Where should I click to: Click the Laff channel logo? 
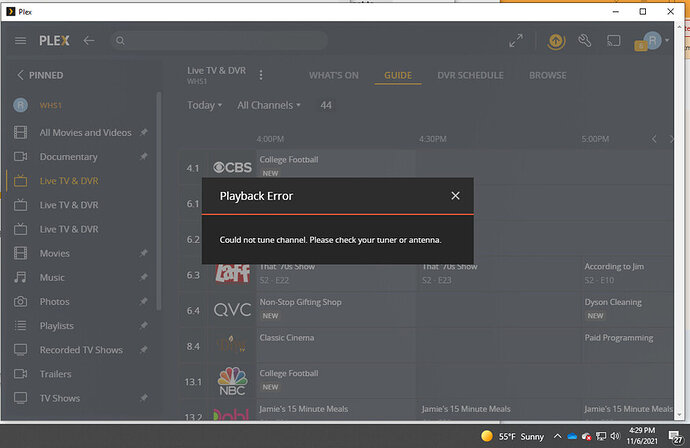click(x=232, y=273)
